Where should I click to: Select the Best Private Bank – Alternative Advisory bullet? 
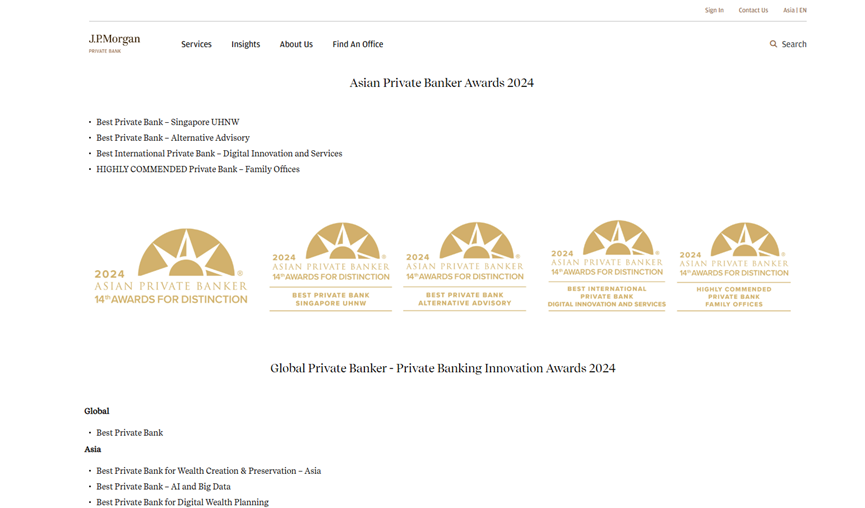(x=173, y=138)
